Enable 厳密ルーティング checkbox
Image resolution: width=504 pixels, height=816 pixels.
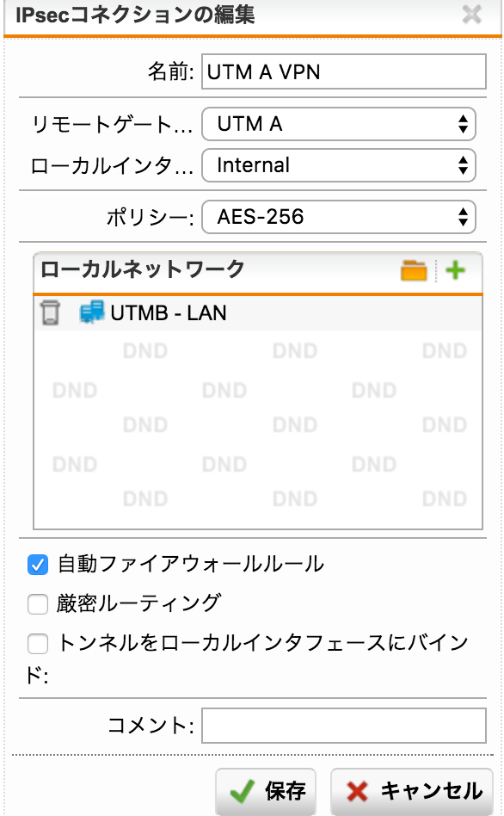point(38,604)
